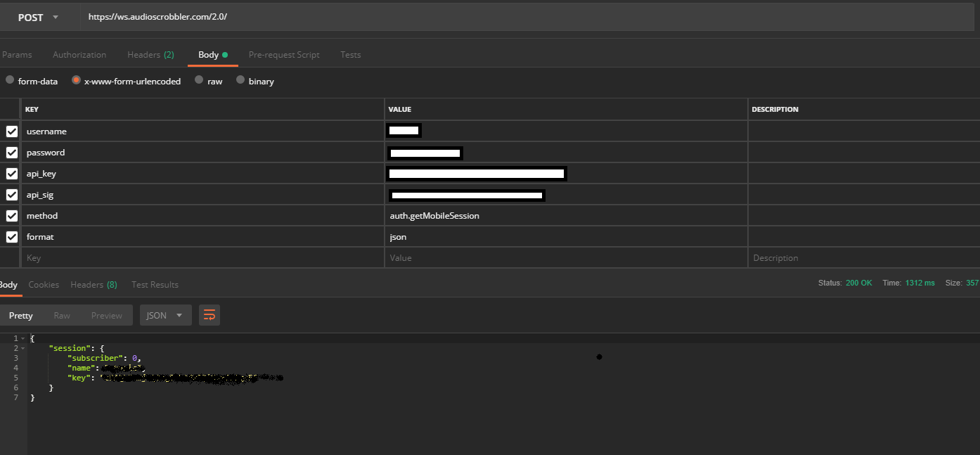The height and width of the screenshot is (455, 980).
Task: Toggle the api_key row checkbox
Action: [x=12, y=174]
